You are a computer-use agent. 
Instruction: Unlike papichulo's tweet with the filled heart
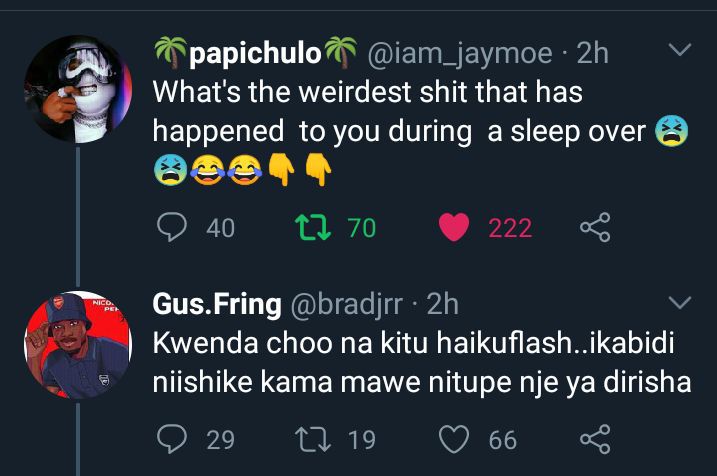454,227
